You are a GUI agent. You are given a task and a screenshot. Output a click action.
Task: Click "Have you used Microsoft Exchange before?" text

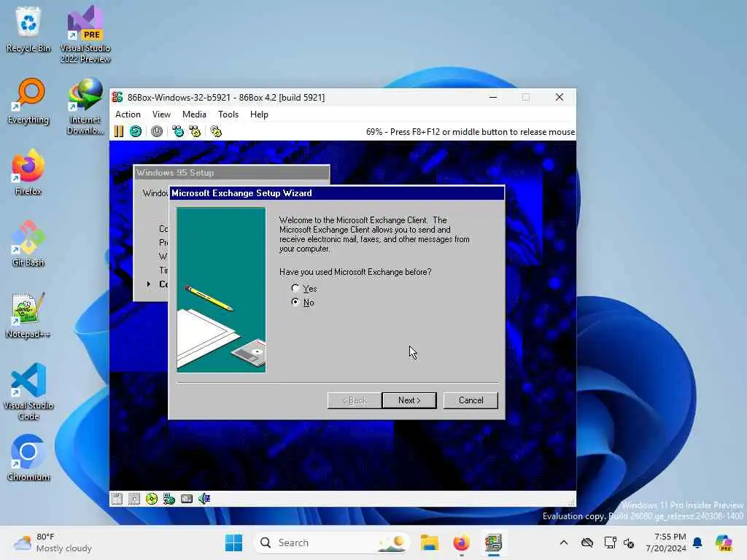click(x=355, y=272)
